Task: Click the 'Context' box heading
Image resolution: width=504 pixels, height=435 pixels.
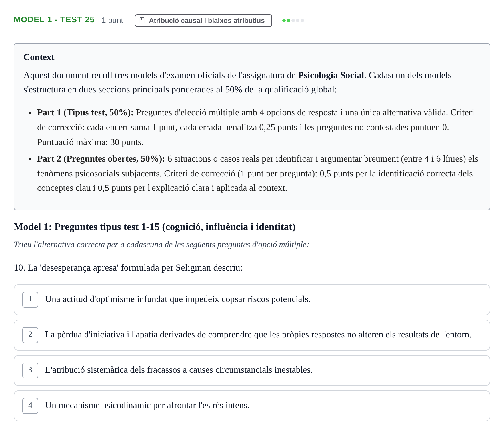Action: coord(39,57)
